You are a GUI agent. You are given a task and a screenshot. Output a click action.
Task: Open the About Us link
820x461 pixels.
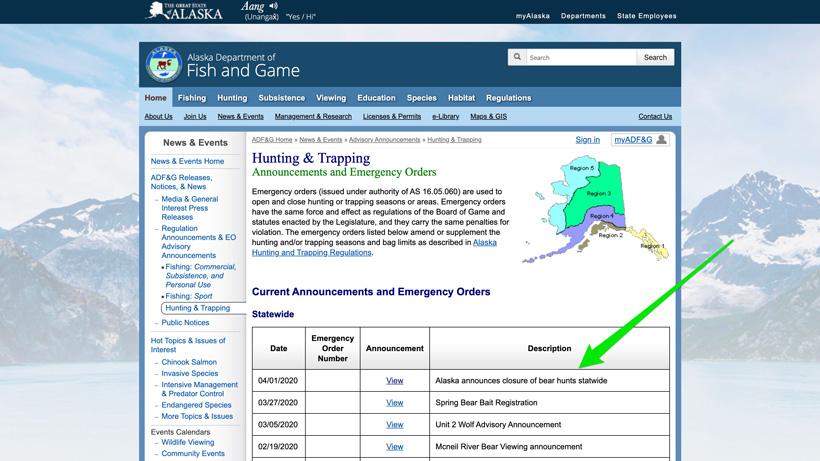tap(158, 117)
